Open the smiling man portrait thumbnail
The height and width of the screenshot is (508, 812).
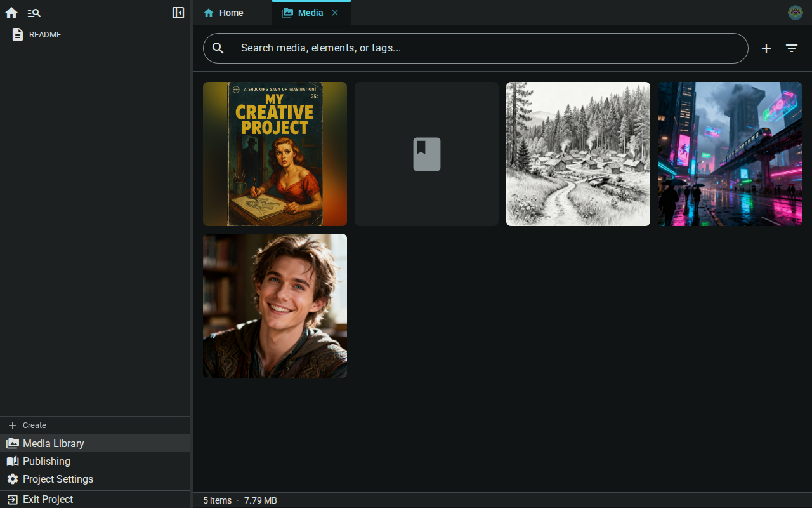pos(275,305)
